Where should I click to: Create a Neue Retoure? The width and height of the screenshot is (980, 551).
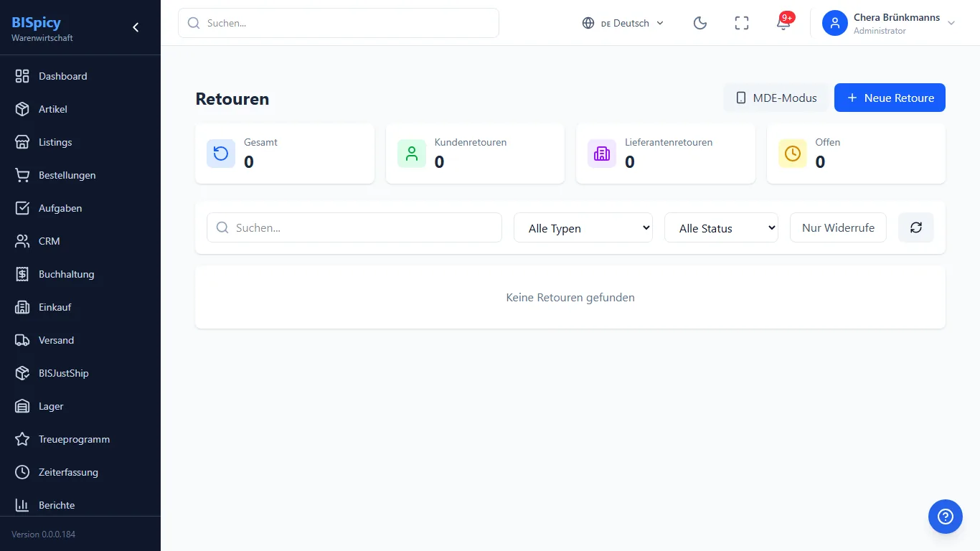pyautogui.click(x=890, y=98)
